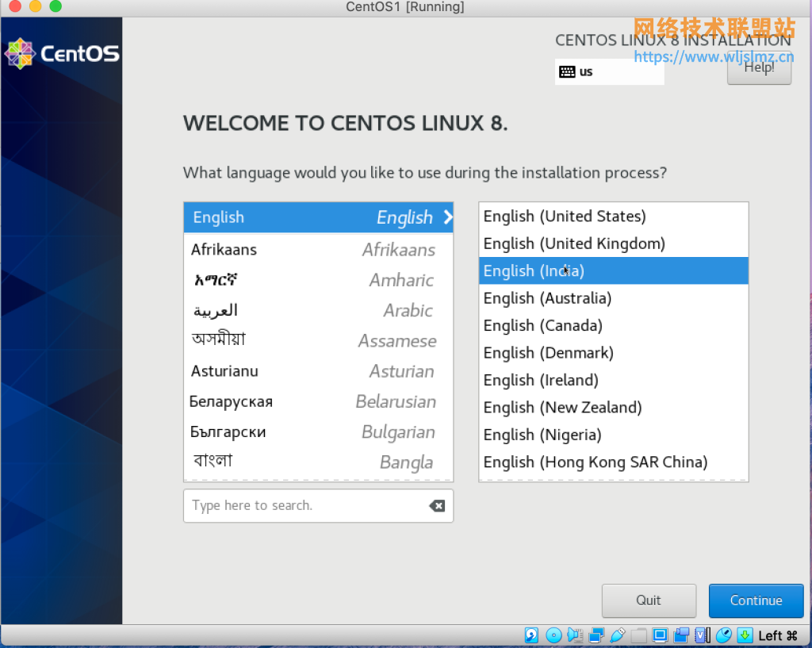Expand the English language variants arrow
The image size is (812, 648).
[x=446, y=217]
